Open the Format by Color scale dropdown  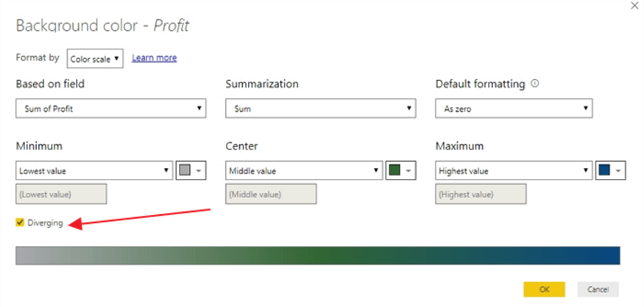pyautogui.click(x=95, y=58)
